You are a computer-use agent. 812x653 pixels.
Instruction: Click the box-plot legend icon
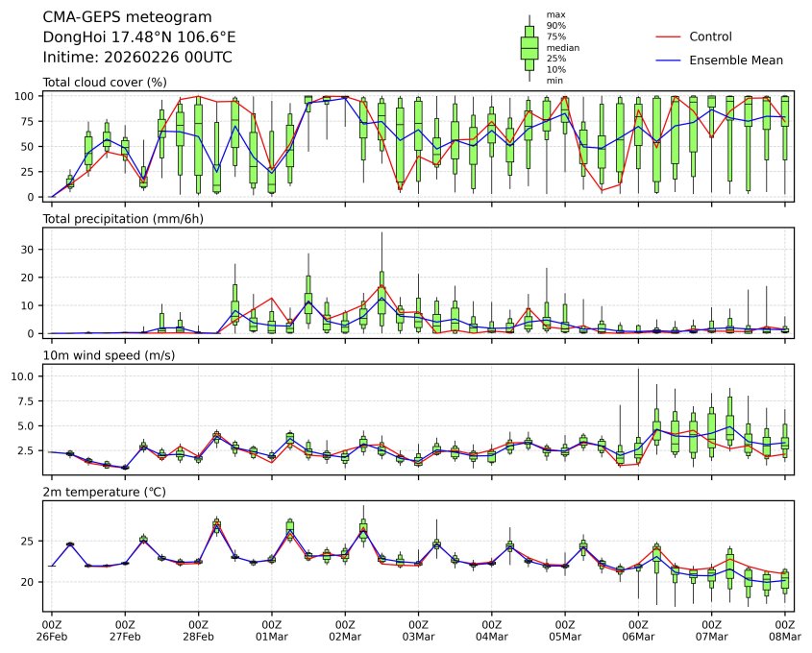pyautogui.click(x=529, y=48)
